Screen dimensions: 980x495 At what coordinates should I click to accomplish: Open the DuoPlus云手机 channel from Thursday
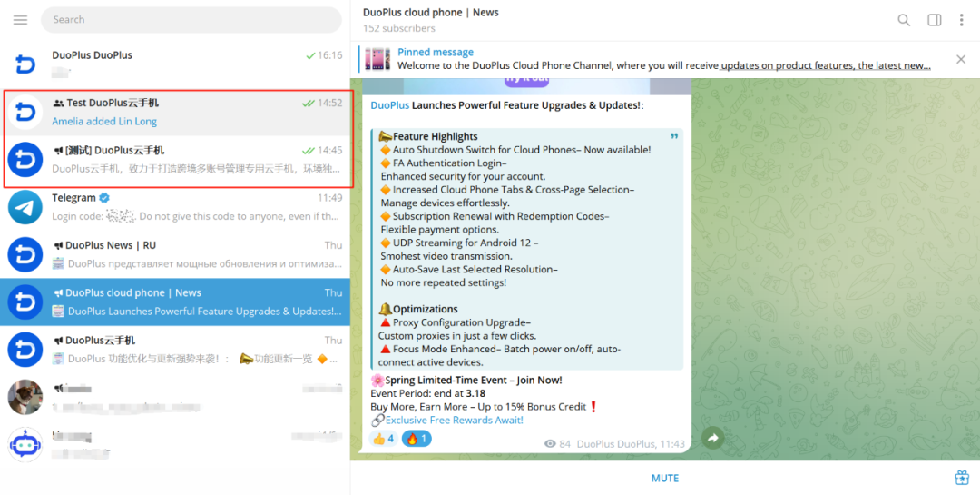175,350
